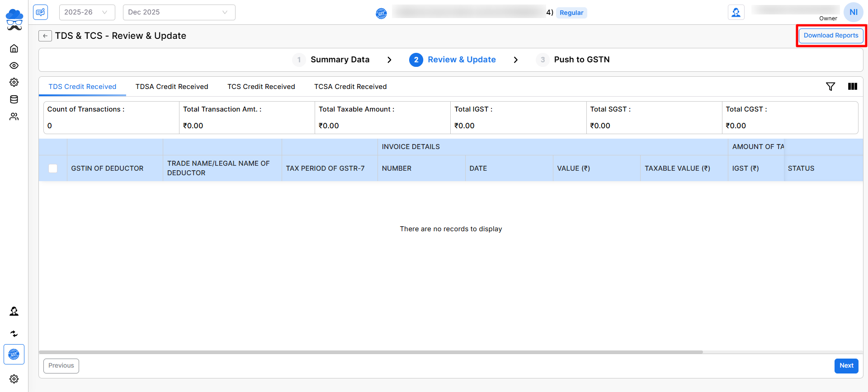Go to Summary Data step
Screen dimensions: 868x392
point(340,60)
